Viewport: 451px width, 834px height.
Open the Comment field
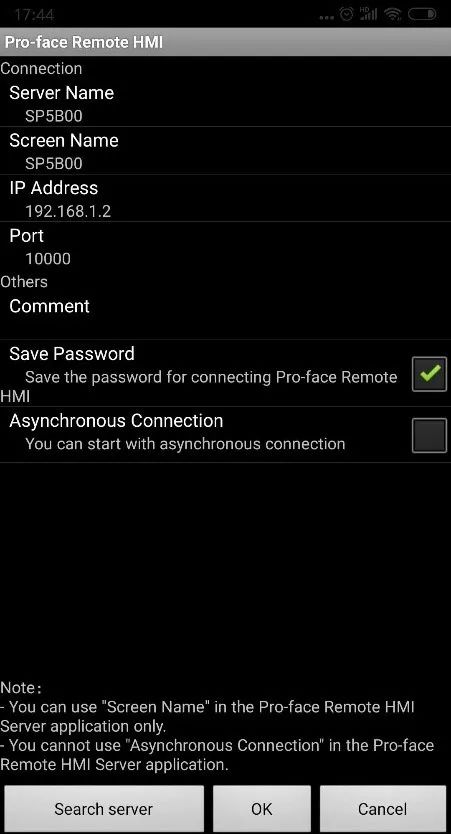(226, 315)
